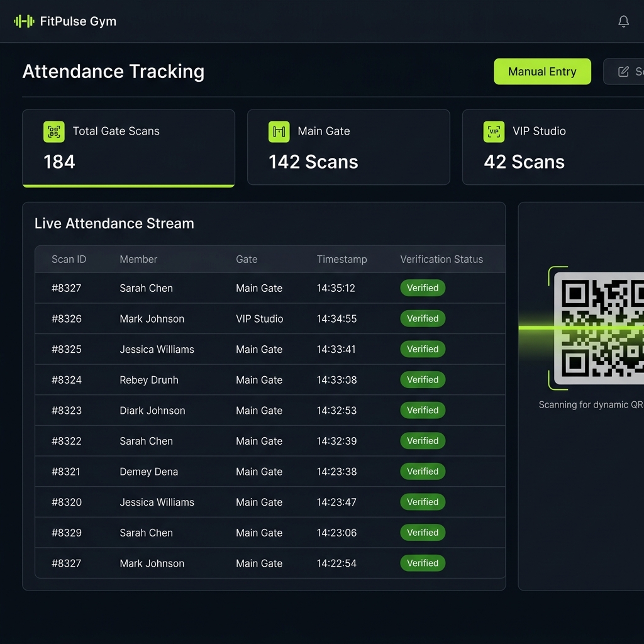Viewport: 644px width, 644px height.
Task: Select the Main Gate 142 Scans card
Action: coord(348,147)
